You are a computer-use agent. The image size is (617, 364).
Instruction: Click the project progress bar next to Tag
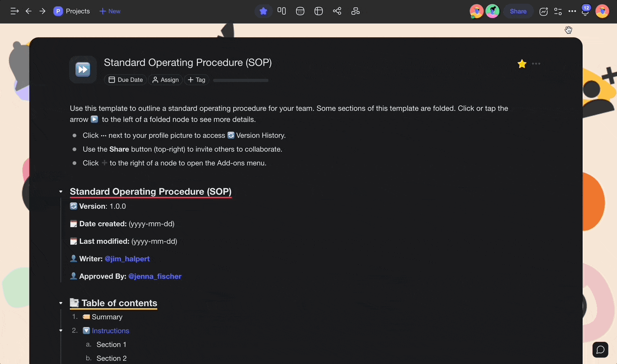240,80
